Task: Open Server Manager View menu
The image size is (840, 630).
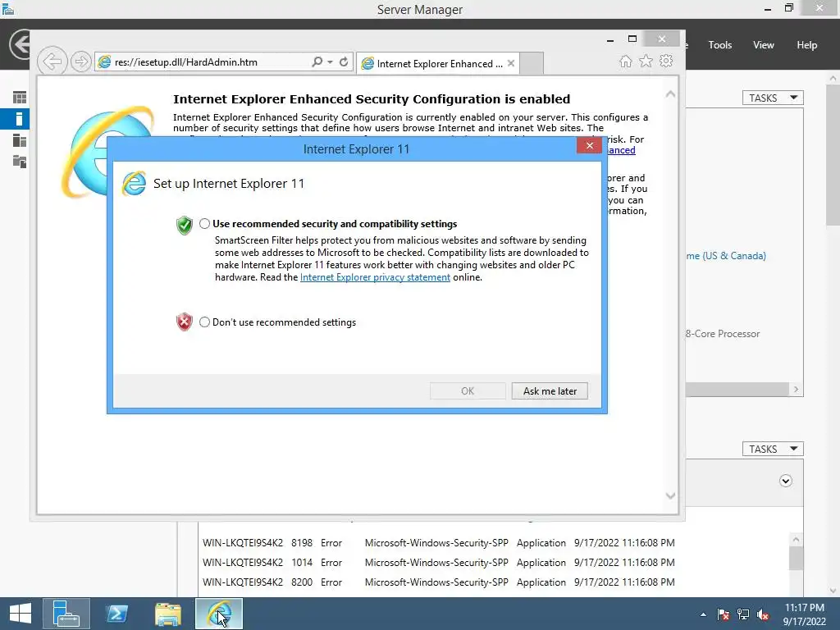Action: pyautogui.click(x=764, y=45)
